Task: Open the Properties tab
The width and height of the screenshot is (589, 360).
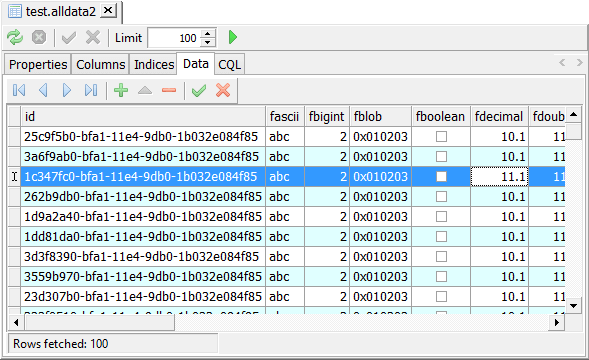Action: [38, 64]
